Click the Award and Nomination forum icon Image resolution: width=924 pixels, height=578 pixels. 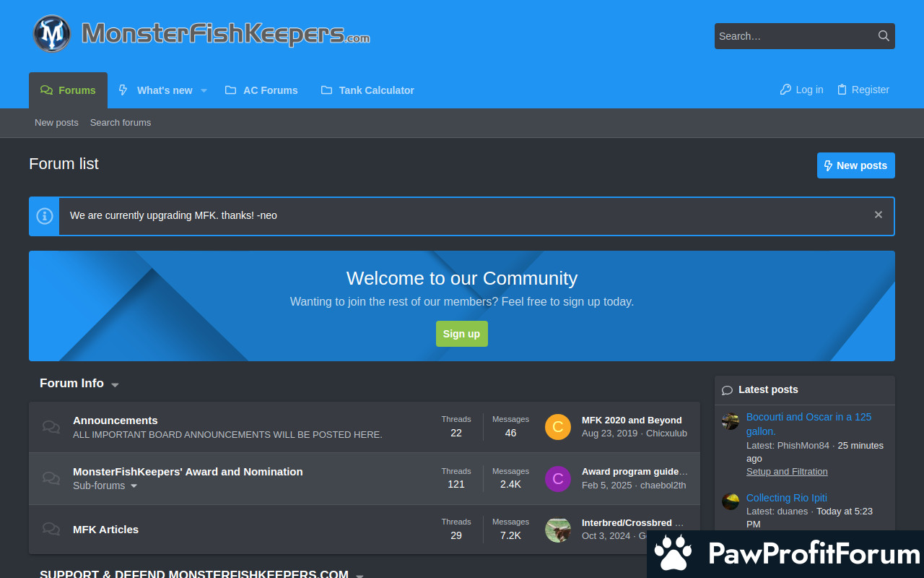click(x=51, y=478)
